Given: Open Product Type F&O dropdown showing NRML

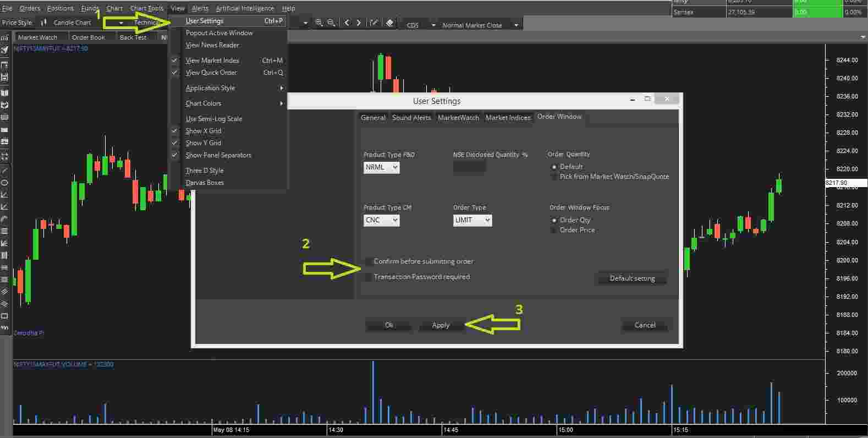Looking at the screenshot, I should (381, 168).
